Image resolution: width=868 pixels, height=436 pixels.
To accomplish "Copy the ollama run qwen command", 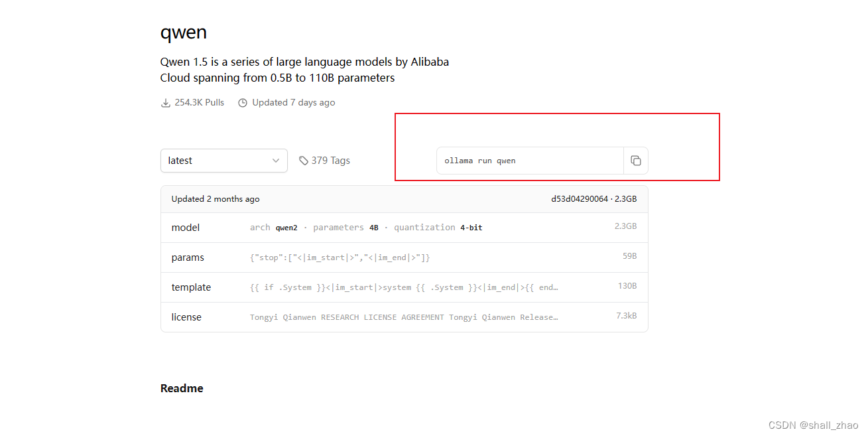I will [635, 161].
